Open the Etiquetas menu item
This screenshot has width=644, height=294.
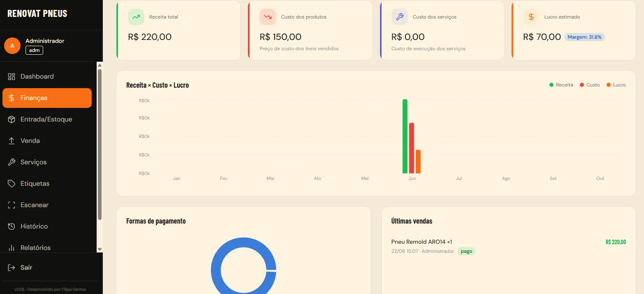click(47, 184)
